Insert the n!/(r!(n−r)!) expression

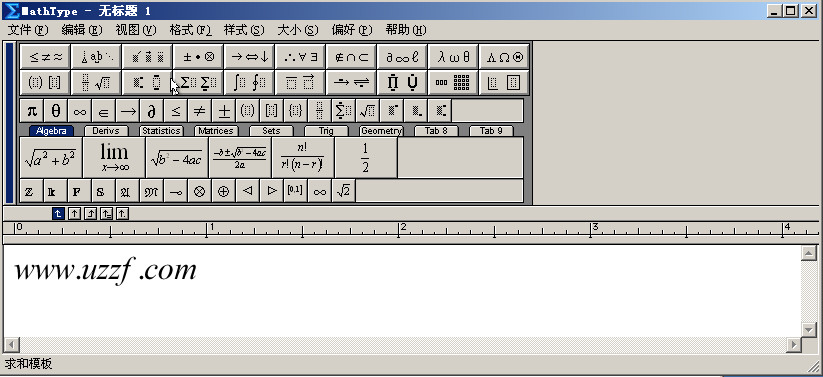pos(303,158)
